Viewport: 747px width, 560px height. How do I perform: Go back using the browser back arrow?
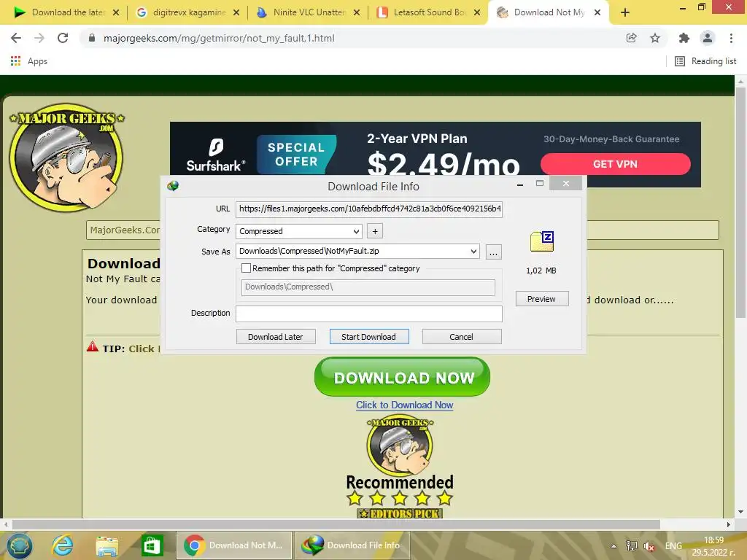(x=16, y=38)
